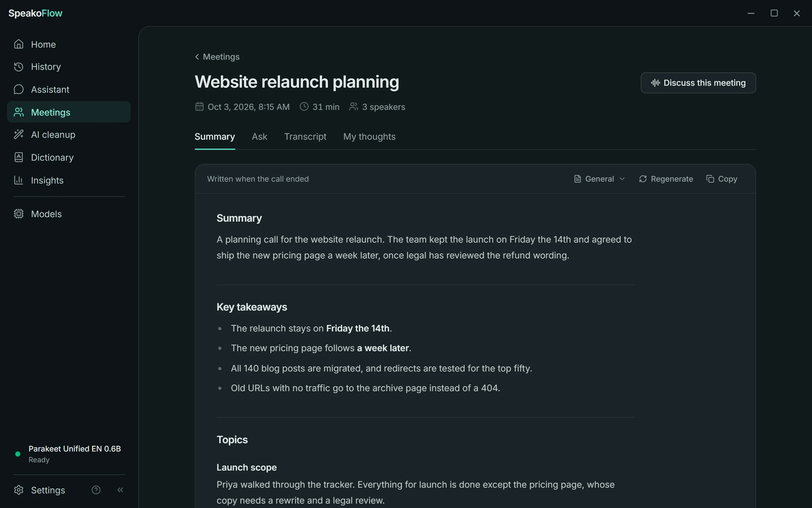Click the Discuss this meeting button
This screenshot has height=508, width=812.
pyautogui.click(x=698, y=83)
